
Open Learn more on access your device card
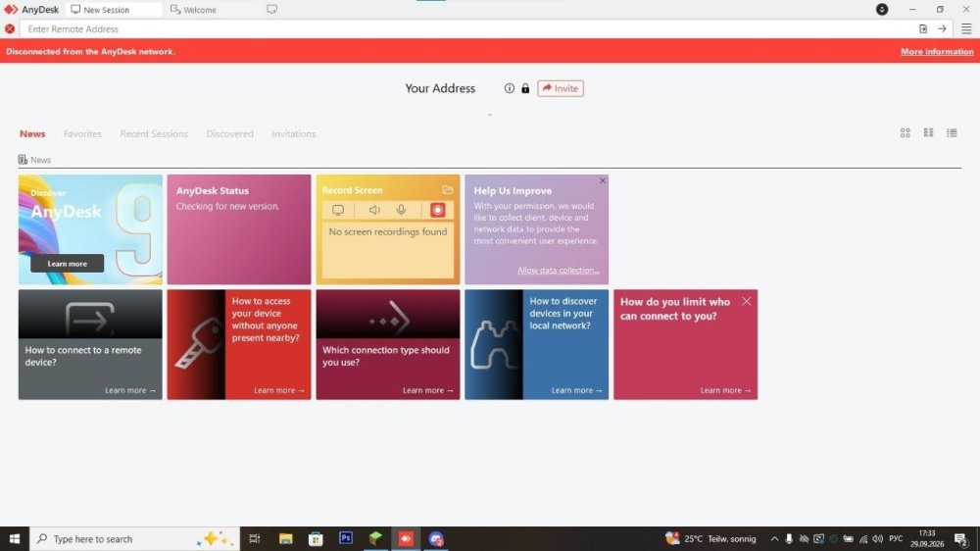[x=278, y=390]
